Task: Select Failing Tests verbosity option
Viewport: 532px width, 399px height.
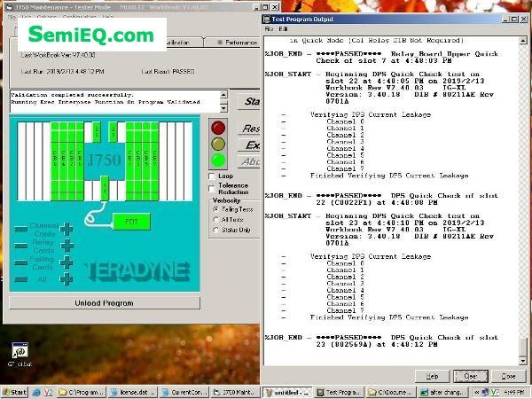Action: point(215,209)
